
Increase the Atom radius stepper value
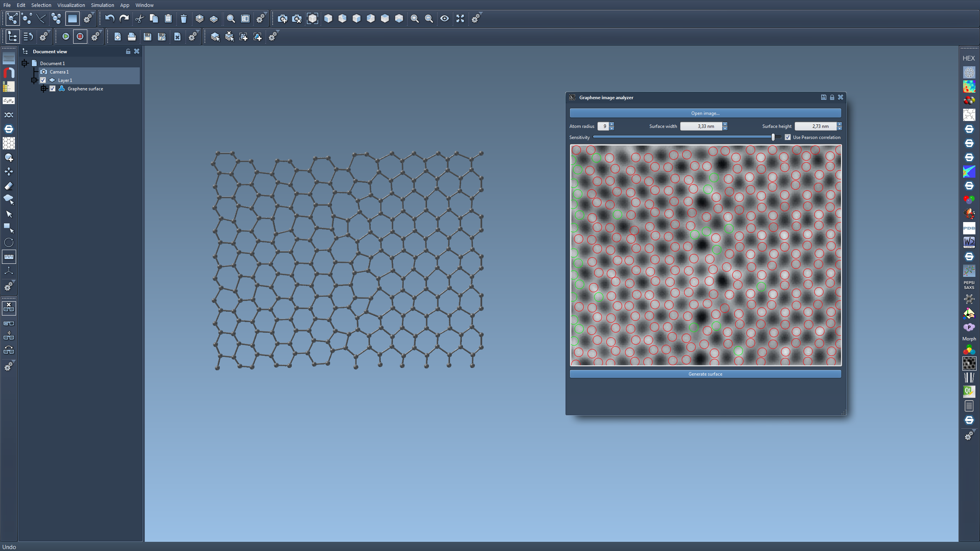tap(612, 124)
